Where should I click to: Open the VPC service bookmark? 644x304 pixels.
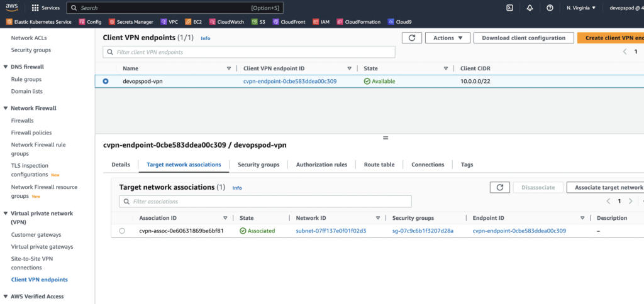coord(169,22)
